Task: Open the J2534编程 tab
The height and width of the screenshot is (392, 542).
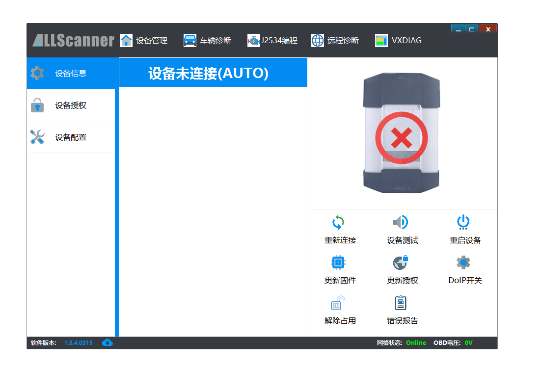Action: click(272, 40)
